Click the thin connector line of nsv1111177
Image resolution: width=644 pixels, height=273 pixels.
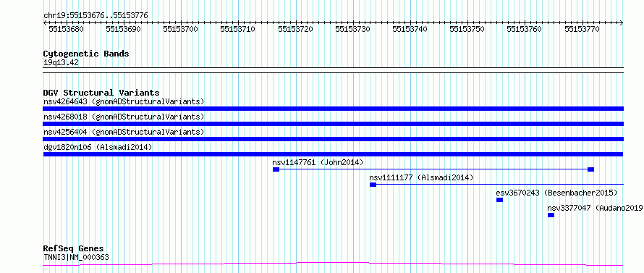pos(500,185)
